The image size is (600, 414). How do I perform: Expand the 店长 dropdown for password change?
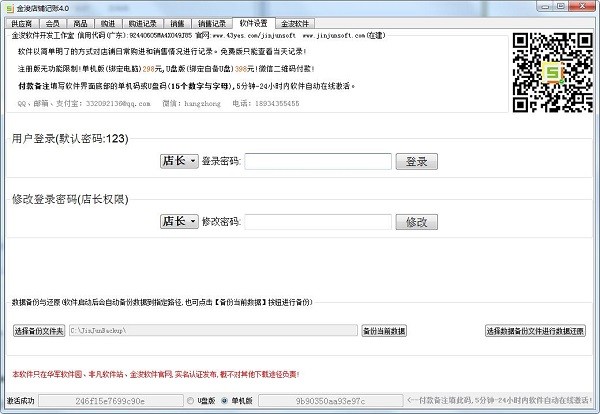[178, 222]
